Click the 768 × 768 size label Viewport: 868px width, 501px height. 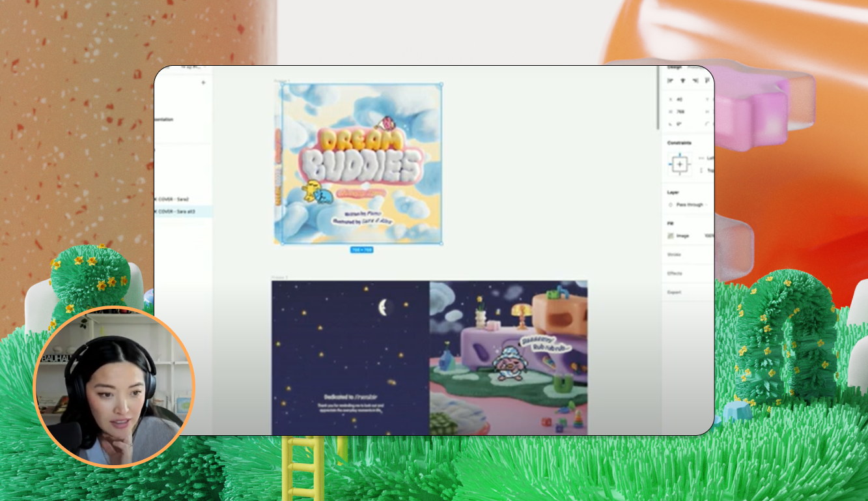coord(361,250)
